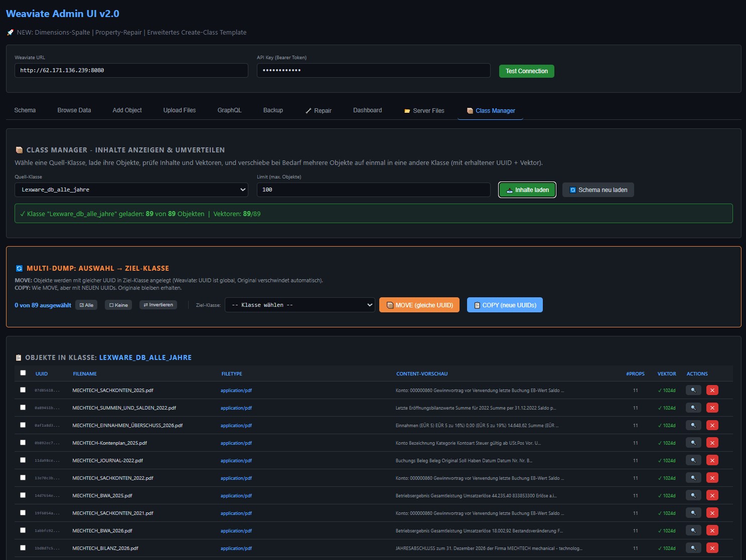The image size is (746, 560).
Task: Switch to the Schema tab
Action: (x=25, y=110)
